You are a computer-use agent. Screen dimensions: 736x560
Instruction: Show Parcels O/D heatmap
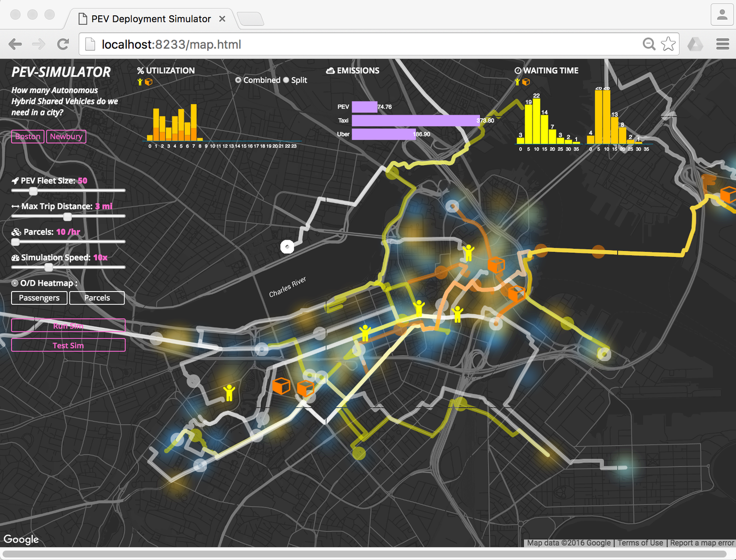pos(97,298)
